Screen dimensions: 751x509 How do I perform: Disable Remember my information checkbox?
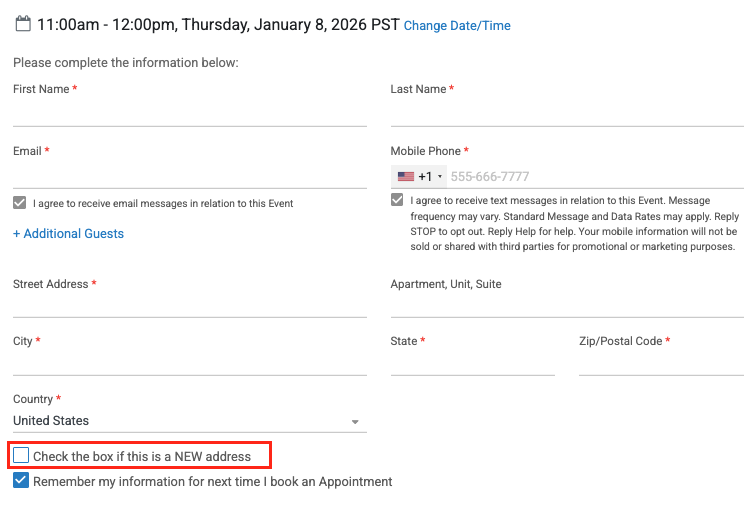click(x=21, y=481)
